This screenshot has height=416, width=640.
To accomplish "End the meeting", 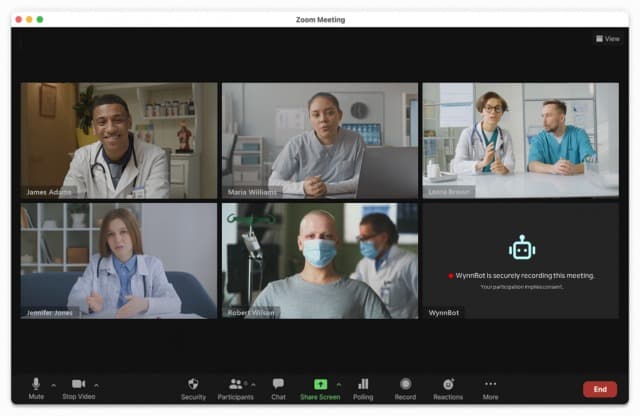I will click(600, 389).
